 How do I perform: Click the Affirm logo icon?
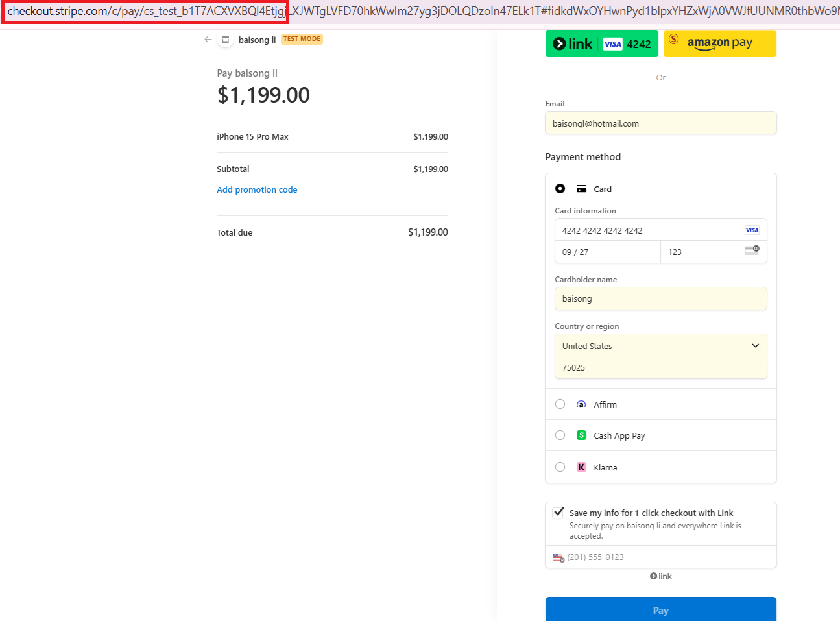pyautogui.click(x=581, y=404)
